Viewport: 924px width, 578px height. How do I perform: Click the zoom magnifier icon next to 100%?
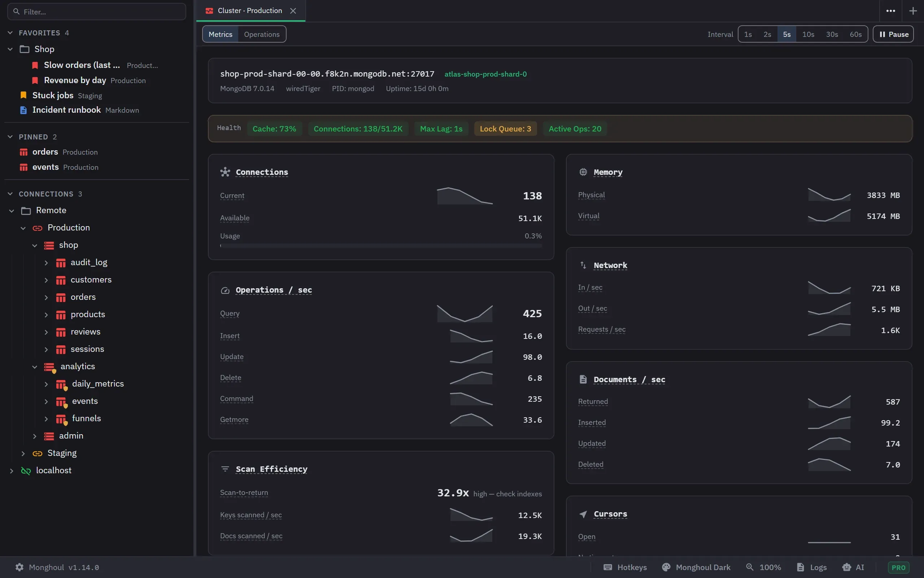[750, 567]
